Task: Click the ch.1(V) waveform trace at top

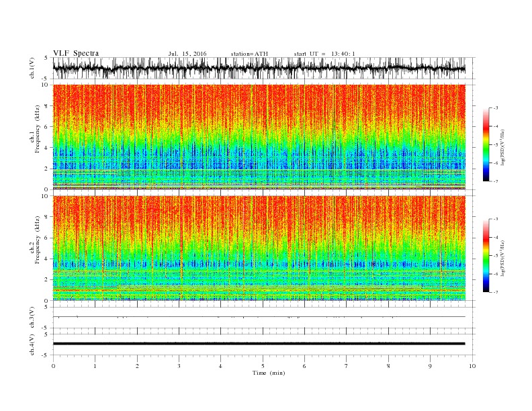Action: [x=259, y=68]
